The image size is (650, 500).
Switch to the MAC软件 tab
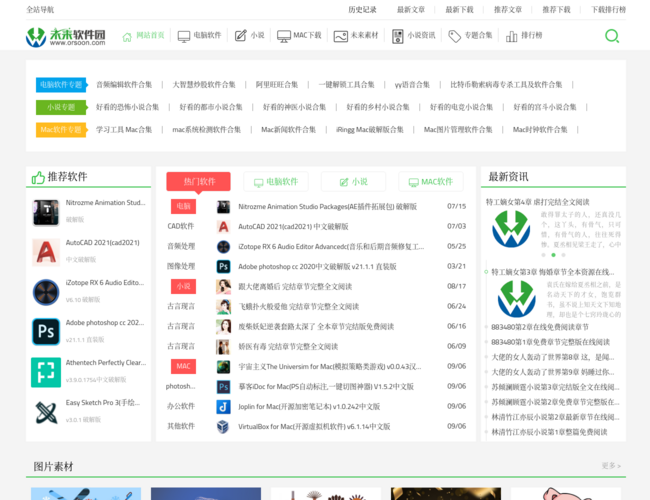[x=431, y=182]
